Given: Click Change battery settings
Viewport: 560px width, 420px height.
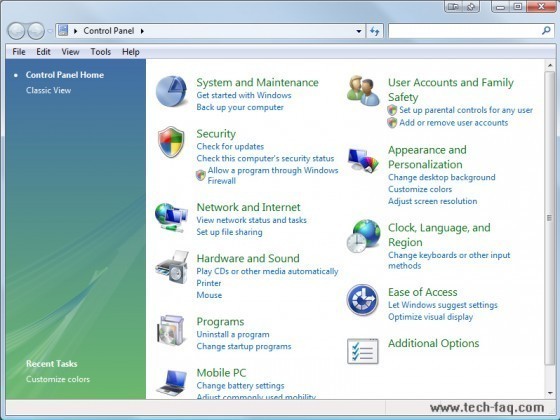Looking at the screenshot, I should [x=240, y=386].
